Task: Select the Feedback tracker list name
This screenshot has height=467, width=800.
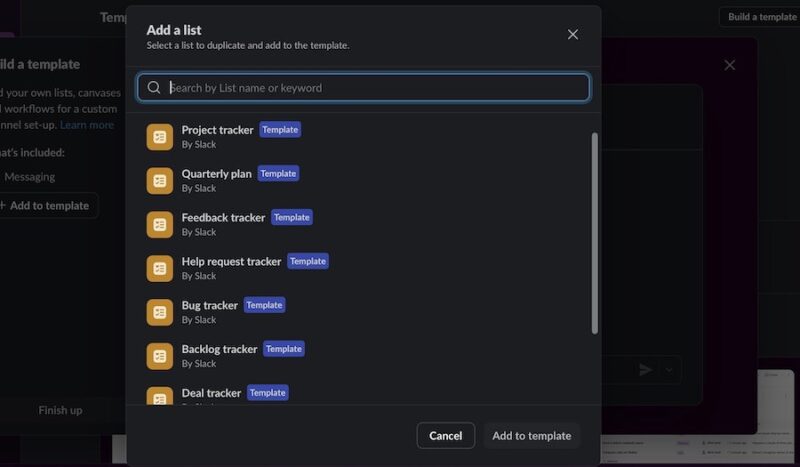Action: tap(223, 217)
